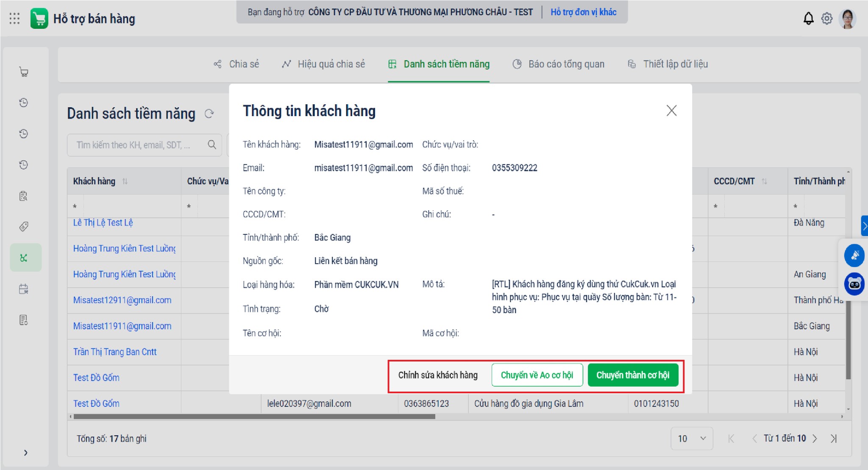
Task: Click the shopping cart sidebar icon
Action: pos(24,72)
